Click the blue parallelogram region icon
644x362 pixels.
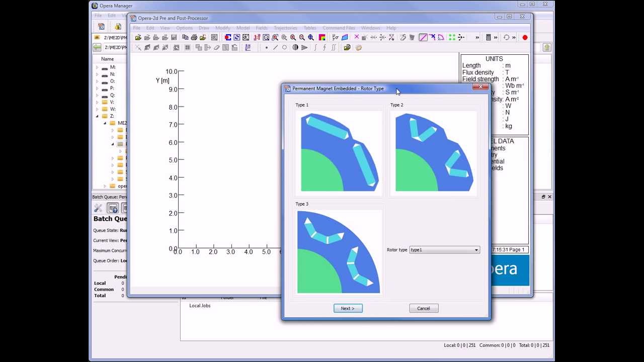coord(345,37)
